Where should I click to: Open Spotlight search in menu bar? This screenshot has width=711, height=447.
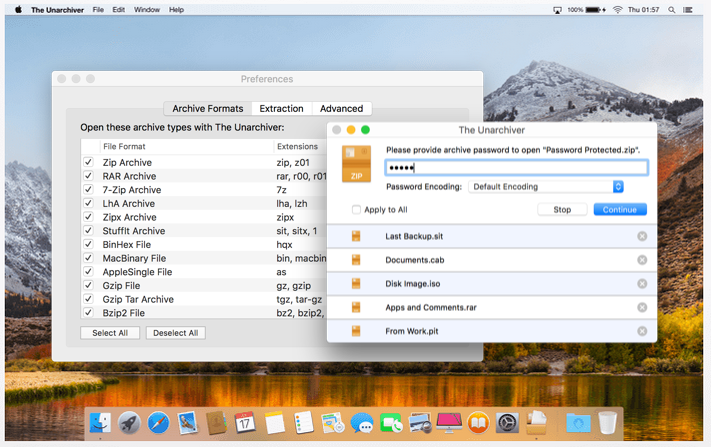tap(672, 10)
